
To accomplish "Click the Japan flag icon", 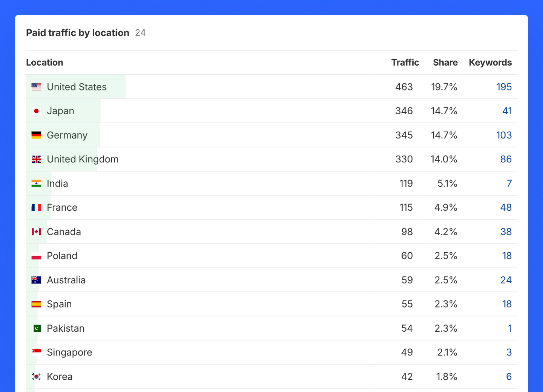I will [x=36, y=111].
